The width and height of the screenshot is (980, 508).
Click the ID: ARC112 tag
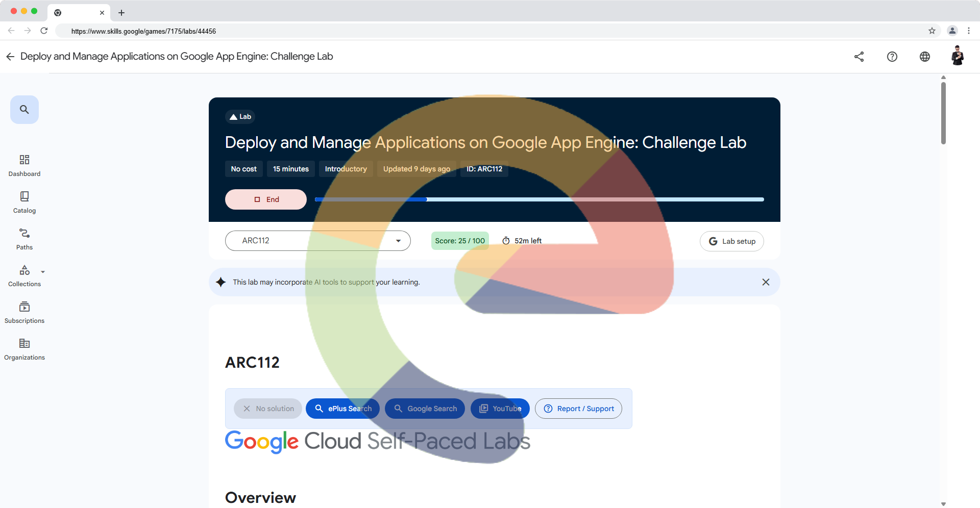(x=484, y=169)
